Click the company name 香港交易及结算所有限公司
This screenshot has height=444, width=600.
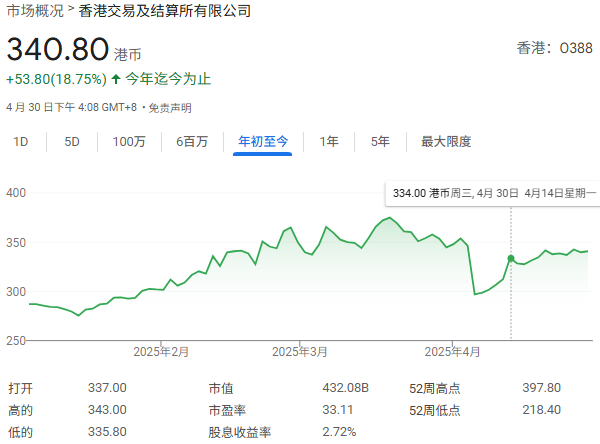[165, 11]
